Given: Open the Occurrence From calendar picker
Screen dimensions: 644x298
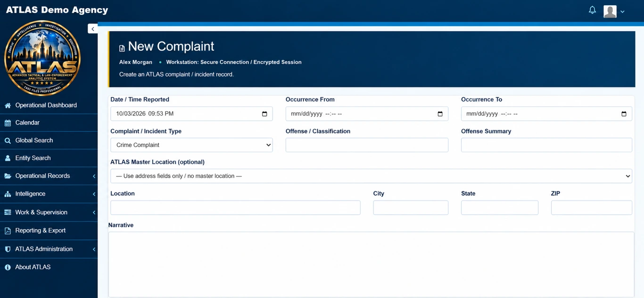Looking at the screenshot, I should 440,114.
